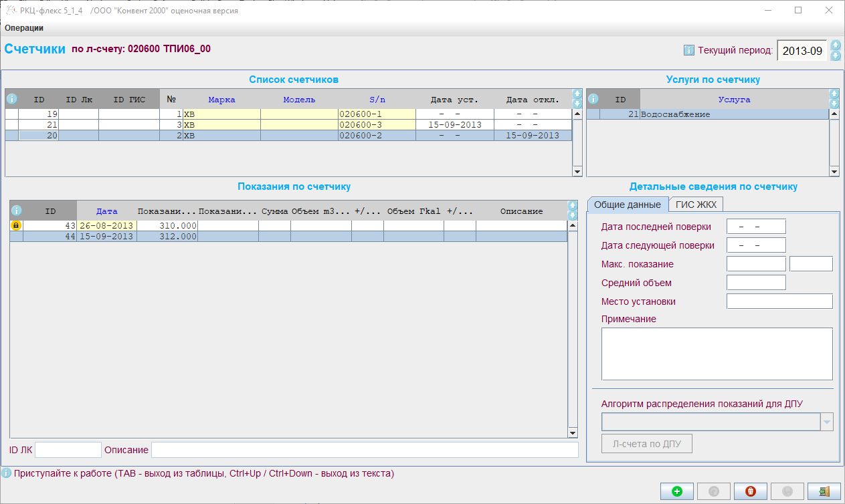Image resolution: width=845 pixels, height=504 pixels.
Task: Click reading ID cell 44
Action: coord(51,237)
